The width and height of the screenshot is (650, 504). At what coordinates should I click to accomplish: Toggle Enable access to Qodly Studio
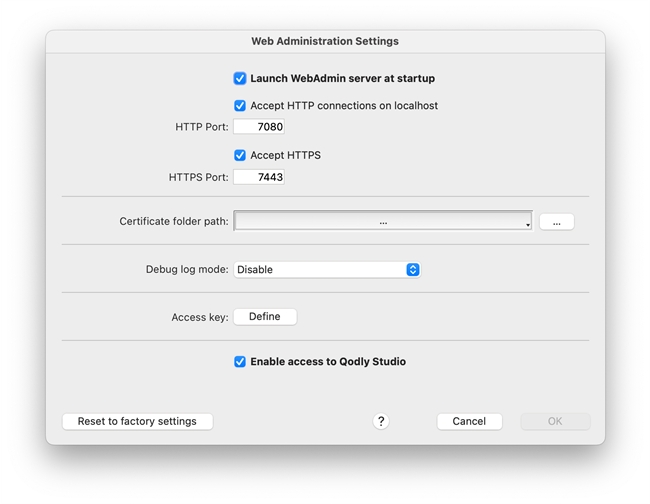(240, 361)
